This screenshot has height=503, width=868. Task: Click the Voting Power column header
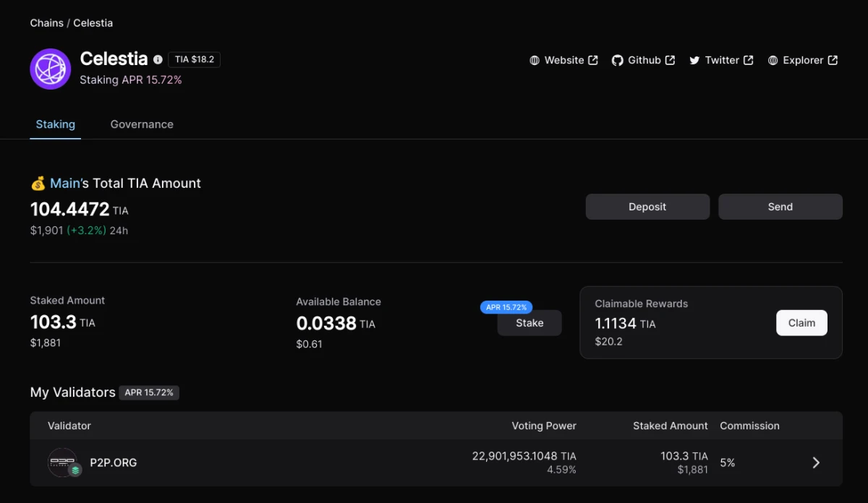click(544, 426)
